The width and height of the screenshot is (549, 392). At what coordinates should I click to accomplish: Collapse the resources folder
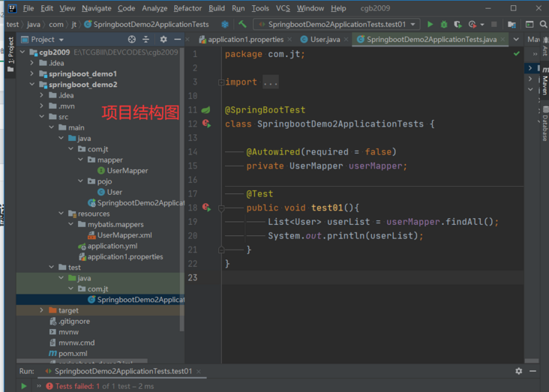[61, 213]
